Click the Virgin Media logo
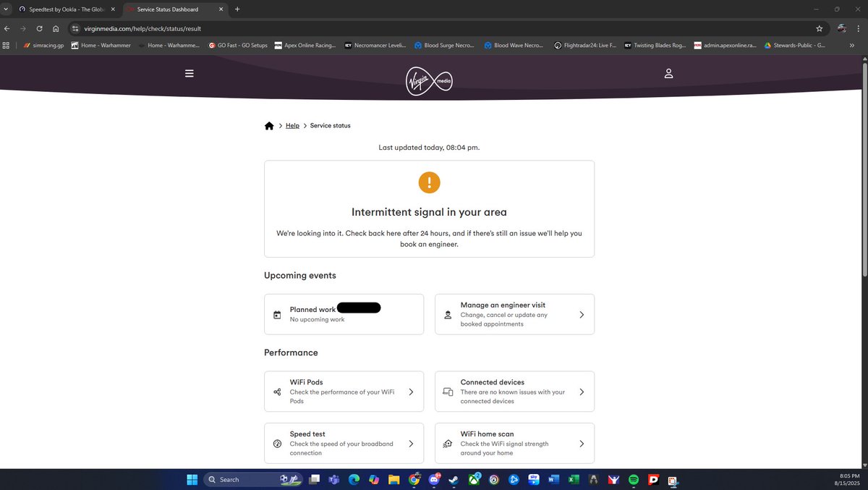The height and width of the screenshot is (490, 868). pos(429,81)
